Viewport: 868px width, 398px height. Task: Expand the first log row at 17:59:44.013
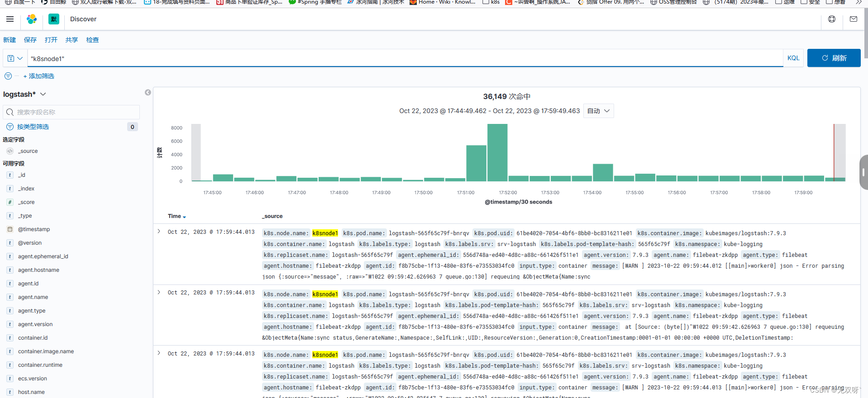pos(159,232)
